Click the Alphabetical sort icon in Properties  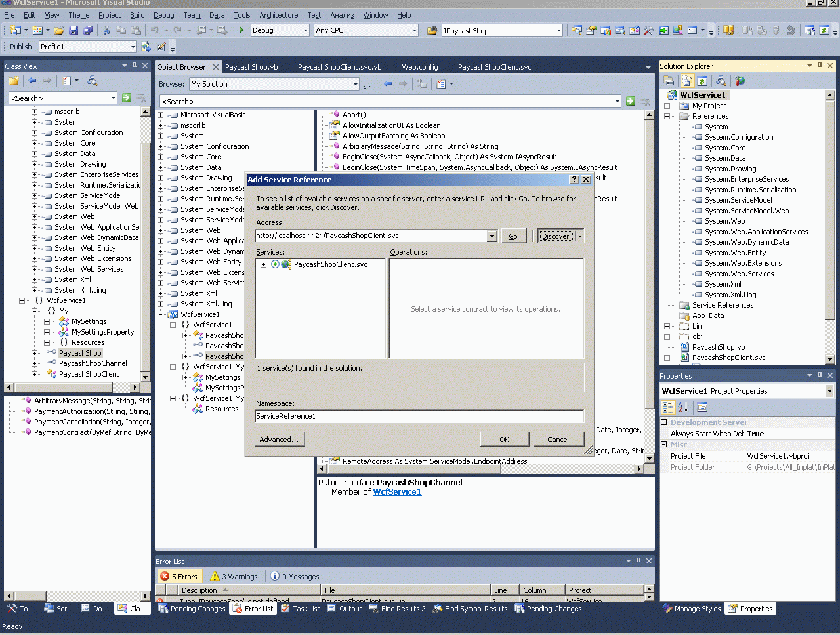pyautogui.click(x=682, y=407)
